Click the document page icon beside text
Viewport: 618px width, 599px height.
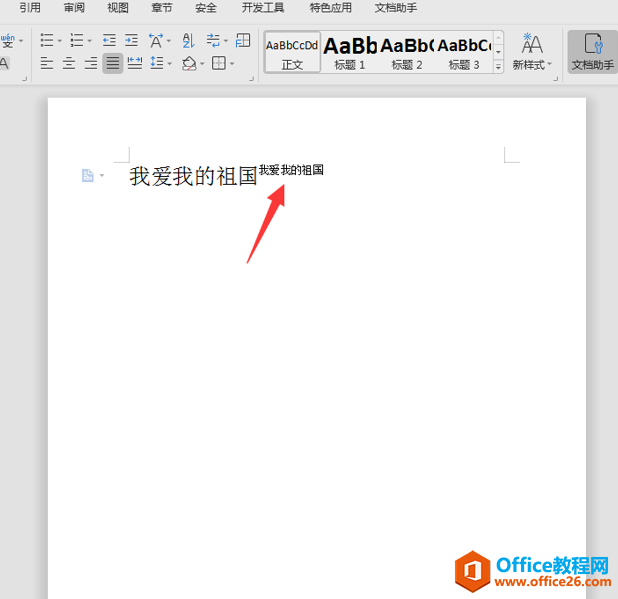(x=87, y=175)
